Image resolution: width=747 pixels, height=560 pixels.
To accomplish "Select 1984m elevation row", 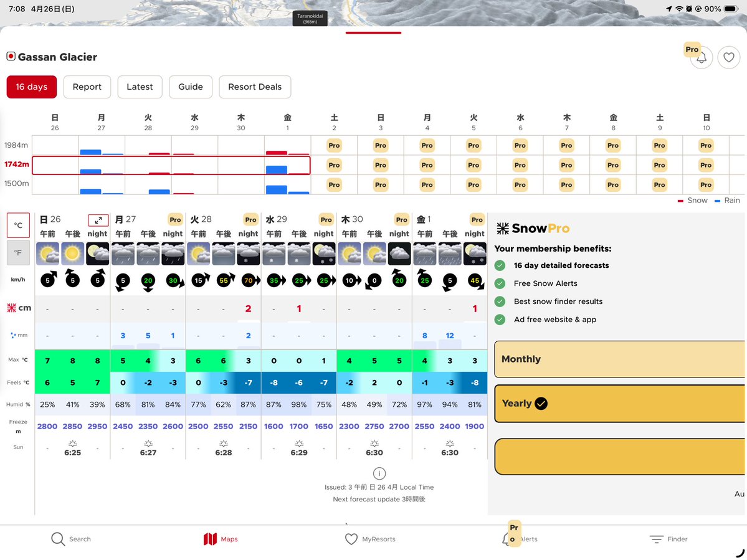I will tap(16, 145).
